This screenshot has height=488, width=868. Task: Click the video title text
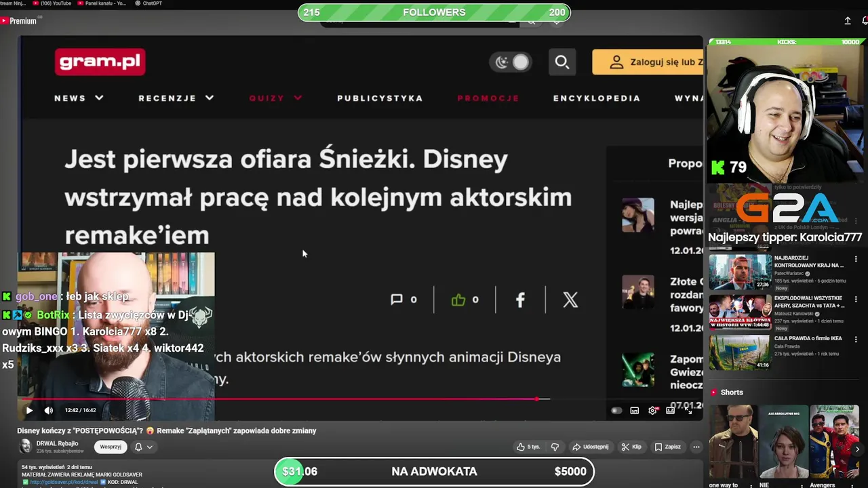[x=167, y=430]
